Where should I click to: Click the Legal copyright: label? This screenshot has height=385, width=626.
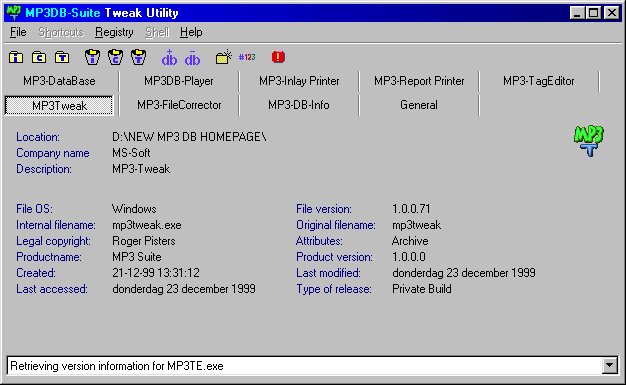(x=53, y=241)
